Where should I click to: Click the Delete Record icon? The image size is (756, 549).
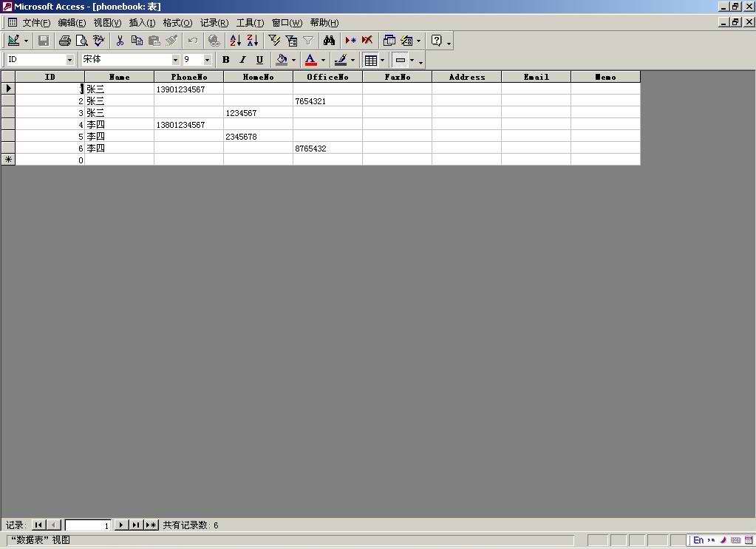pyautogui.click(x=367, y=41)
